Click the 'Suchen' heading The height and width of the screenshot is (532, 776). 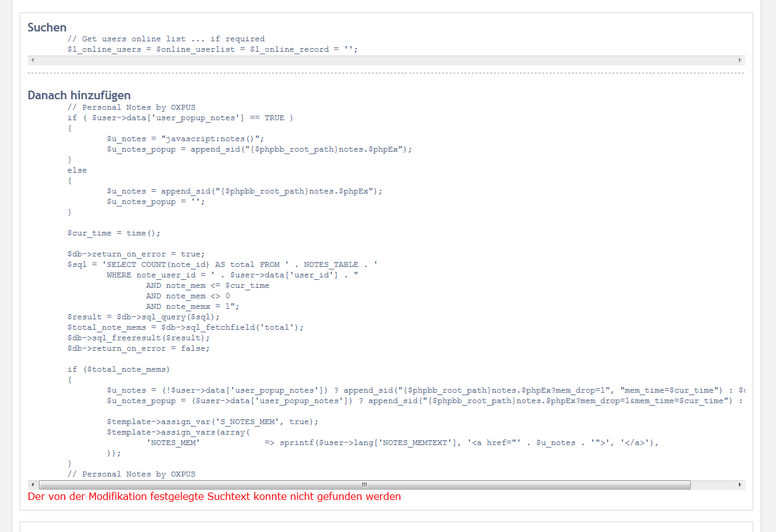(x=47, y=27)
